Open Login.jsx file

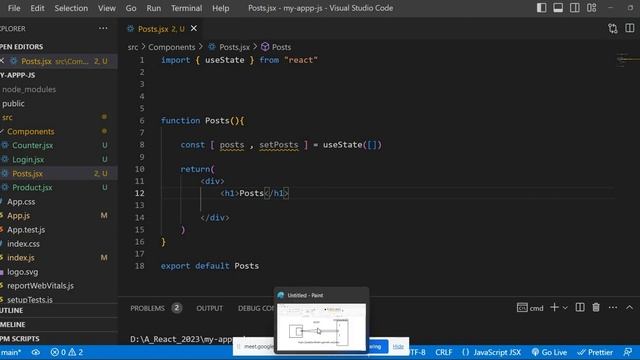click(x=59, y=160)
